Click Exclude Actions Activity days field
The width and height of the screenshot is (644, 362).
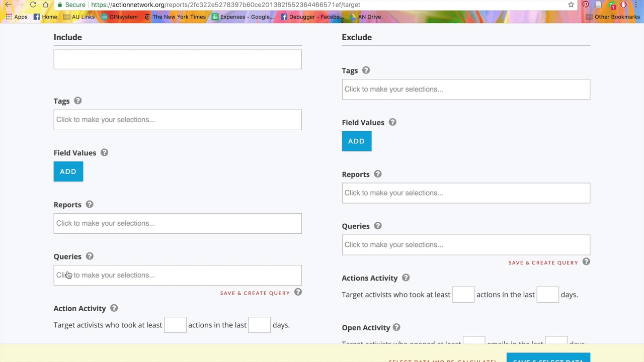tap(547, 295)
